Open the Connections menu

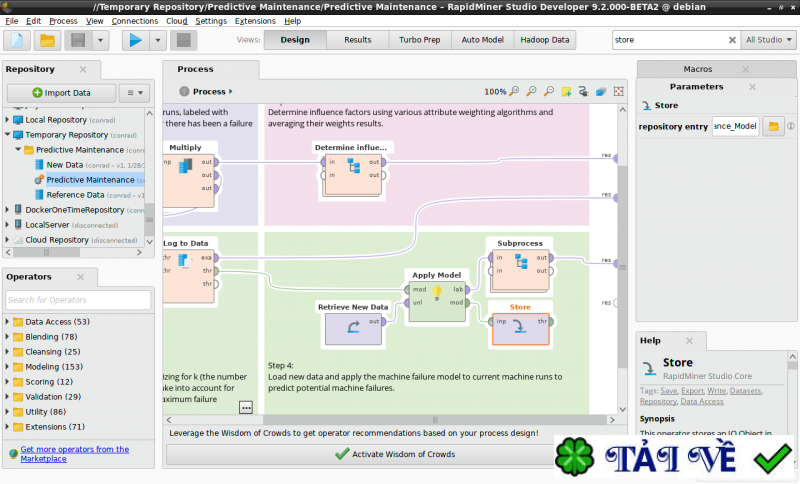135,21
